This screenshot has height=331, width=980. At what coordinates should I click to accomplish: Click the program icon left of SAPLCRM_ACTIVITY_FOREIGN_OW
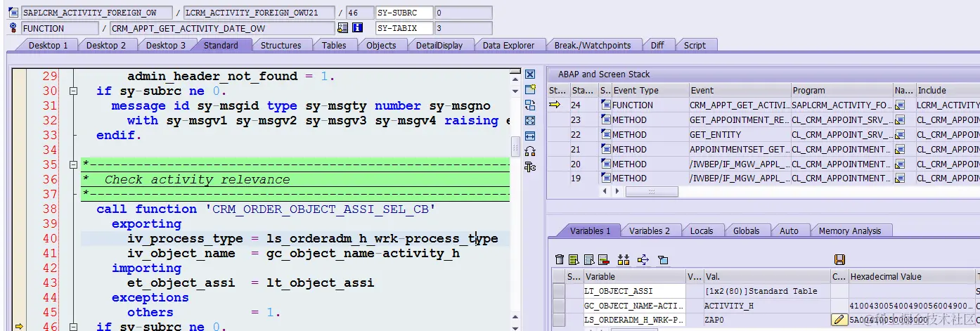[13, 13]
